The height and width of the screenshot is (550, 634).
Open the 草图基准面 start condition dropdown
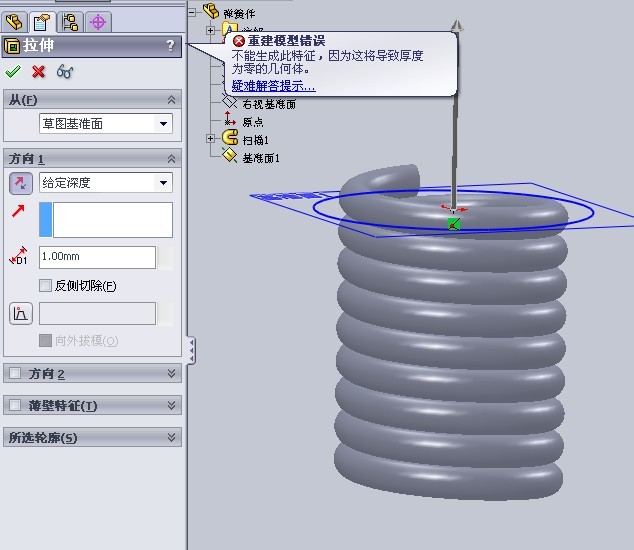point(163,124)
